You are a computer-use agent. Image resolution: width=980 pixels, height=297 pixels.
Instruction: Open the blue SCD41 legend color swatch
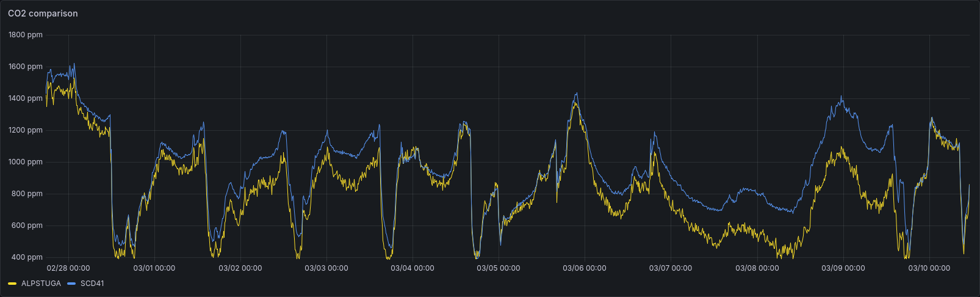[71, 284]
